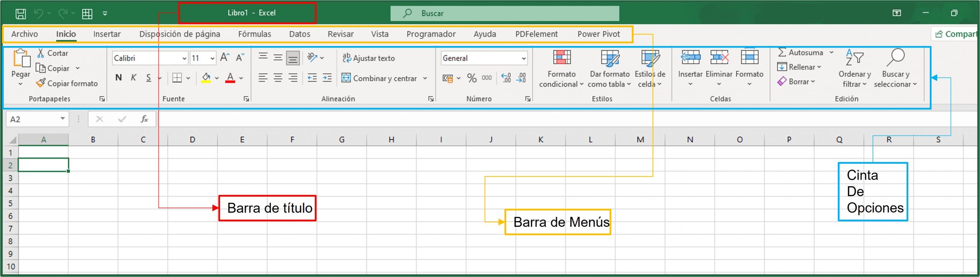Click align middle icon
Image resolution: width=980 pixels, height=277 pixels.
(x=278, y=58)
